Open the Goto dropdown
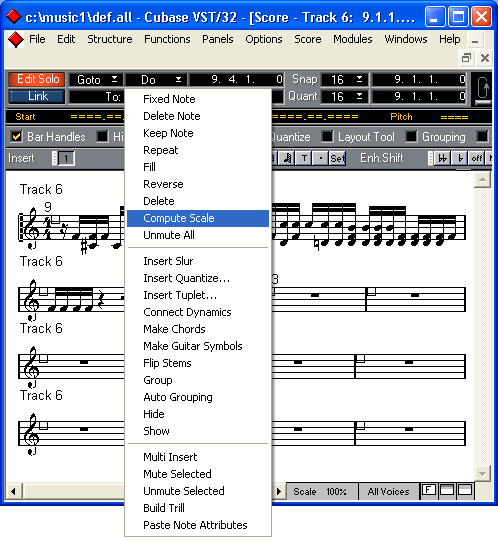The image size is (498, 547). tap(96, 80)
